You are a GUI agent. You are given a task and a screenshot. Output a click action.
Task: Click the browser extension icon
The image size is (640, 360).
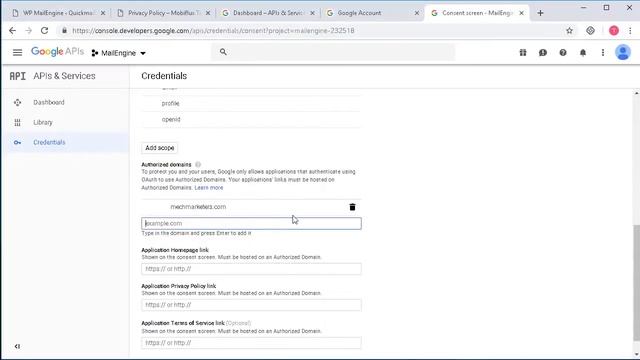click(590, 31)
